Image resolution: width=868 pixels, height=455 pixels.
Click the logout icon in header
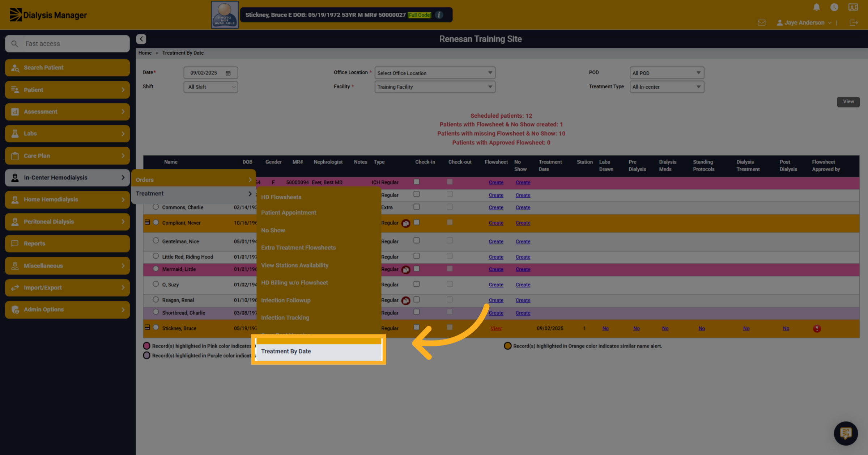click(854, 23)
